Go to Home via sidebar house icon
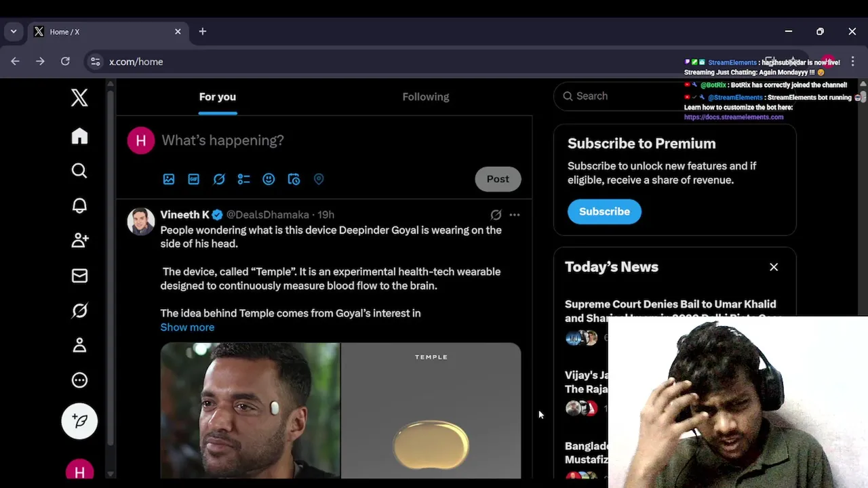This screenshot has width=868, height=488. click(79, 136)
